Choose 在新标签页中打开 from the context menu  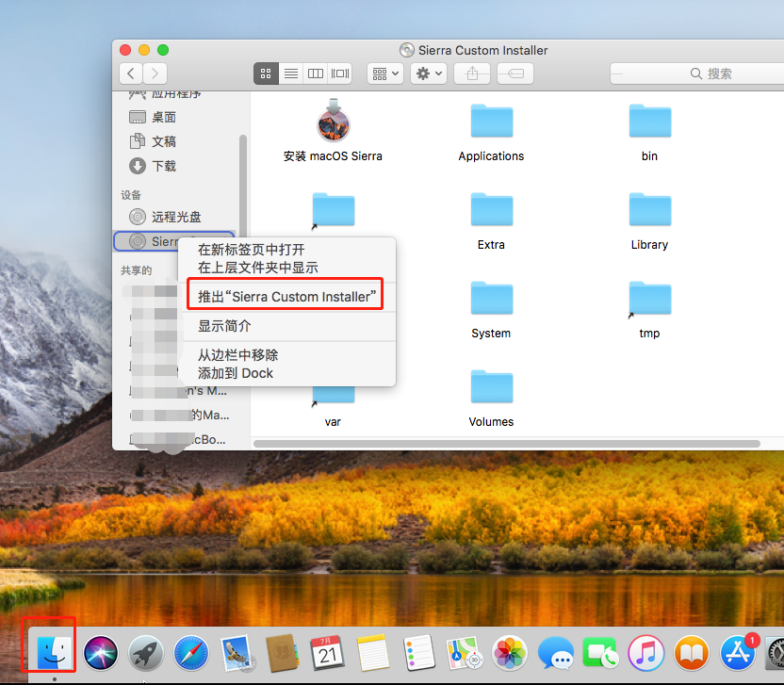point(251,250)
